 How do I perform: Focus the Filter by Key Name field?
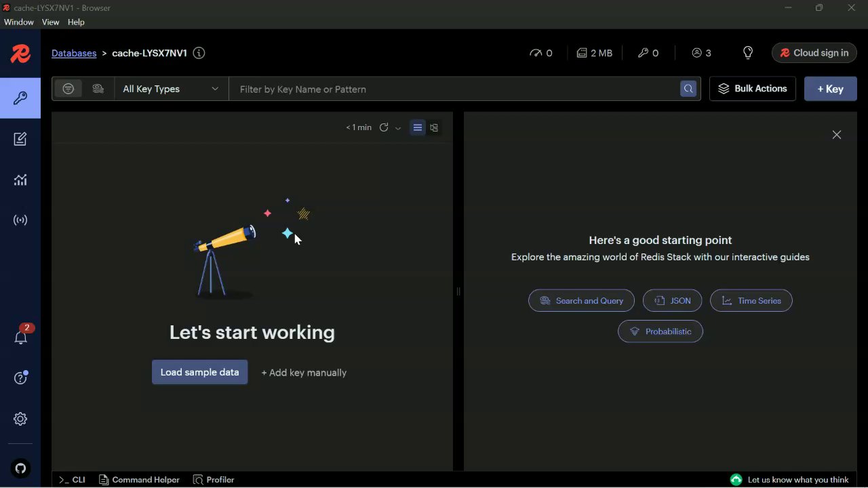(x=454, y=89)
